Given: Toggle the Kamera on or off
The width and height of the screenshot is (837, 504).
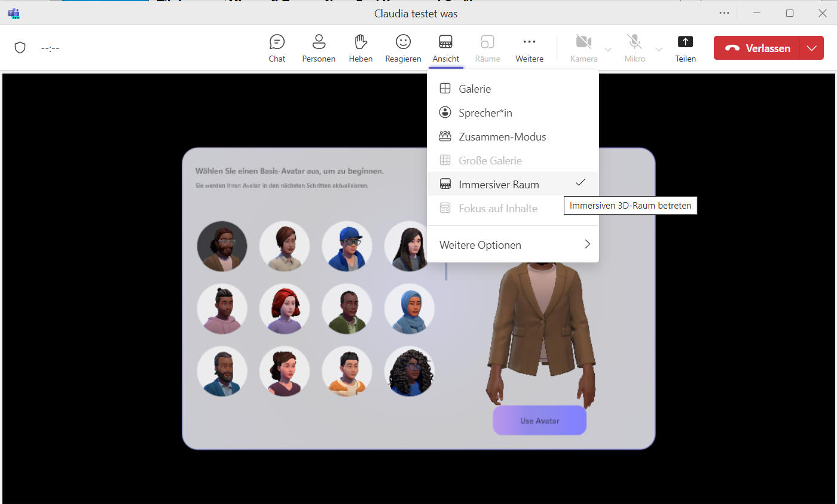Looking at the screenshot, I should click(584, 42).
